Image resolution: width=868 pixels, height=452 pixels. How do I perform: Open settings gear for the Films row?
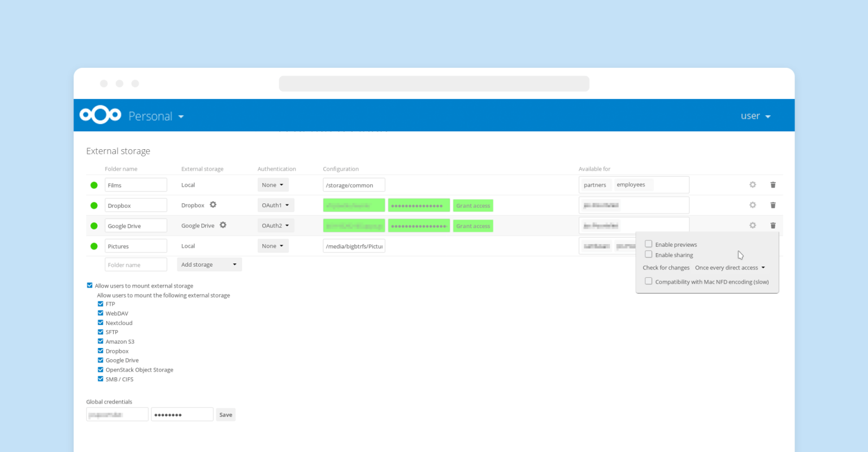tap(752, 184)
